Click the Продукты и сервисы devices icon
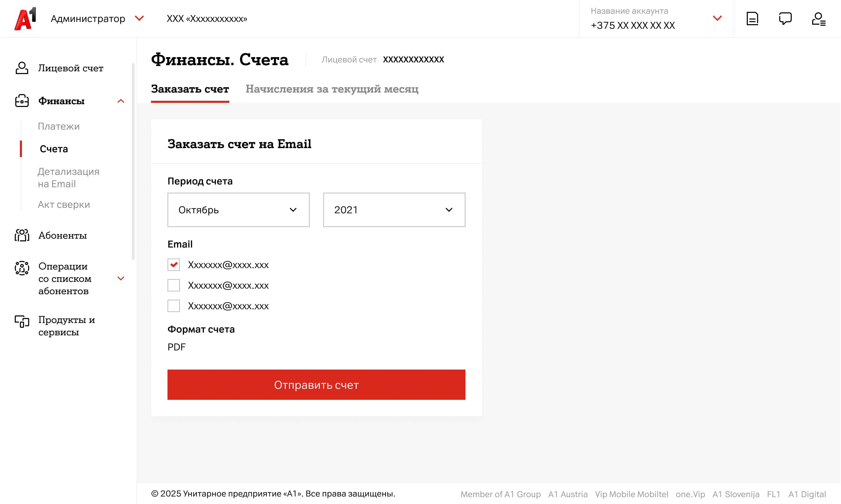Image resolution: width=841 pixels, height=504 pixels. [x=22, y=321]
